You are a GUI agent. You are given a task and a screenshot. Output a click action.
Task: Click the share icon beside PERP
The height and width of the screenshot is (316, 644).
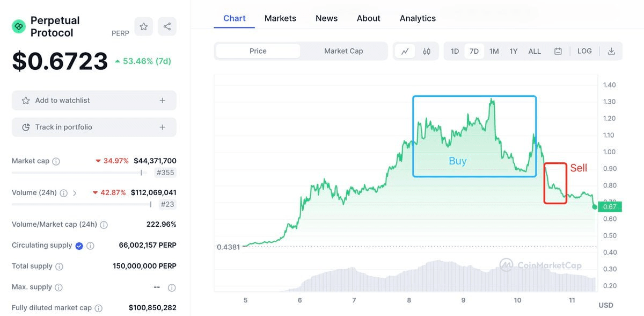(x=167, y=26)
